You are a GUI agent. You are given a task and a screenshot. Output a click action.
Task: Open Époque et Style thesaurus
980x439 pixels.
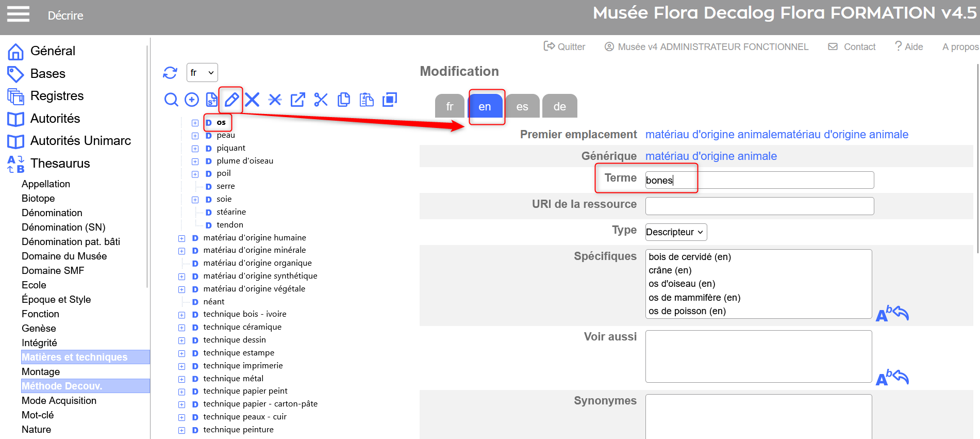pos(56,300)
